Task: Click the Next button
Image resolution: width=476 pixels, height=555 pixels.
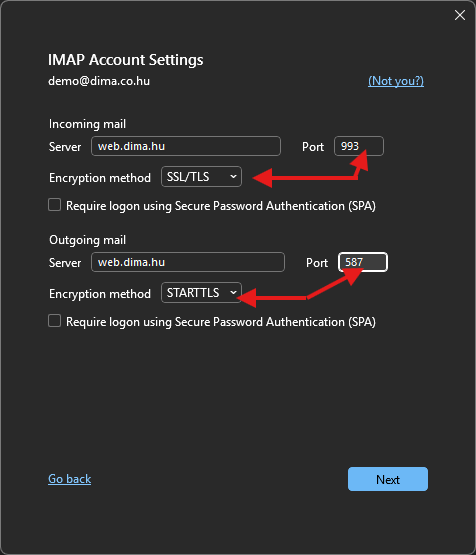Action: click(388, 479)
